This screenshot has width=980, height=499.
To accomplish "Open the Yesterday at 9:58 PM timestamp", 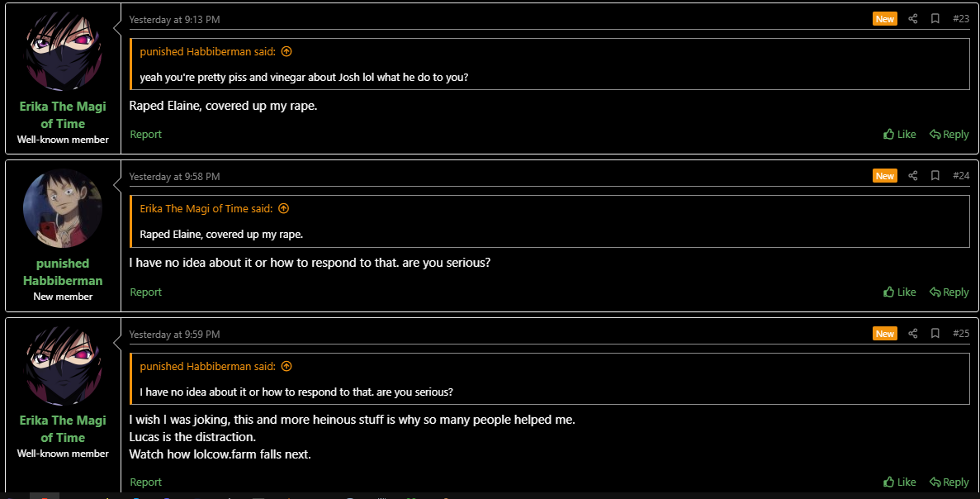I will 174,176.
